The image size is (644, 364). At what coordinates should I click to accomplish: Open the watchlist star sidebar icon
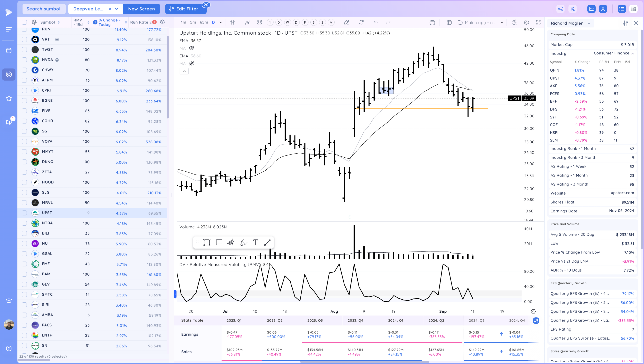pos(9,99)
